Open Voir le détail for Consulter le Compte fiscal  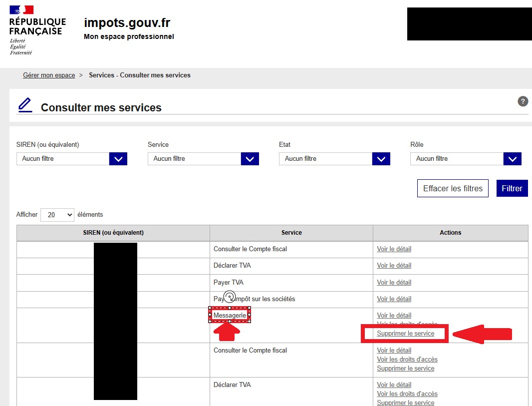(x=394, y=249)
